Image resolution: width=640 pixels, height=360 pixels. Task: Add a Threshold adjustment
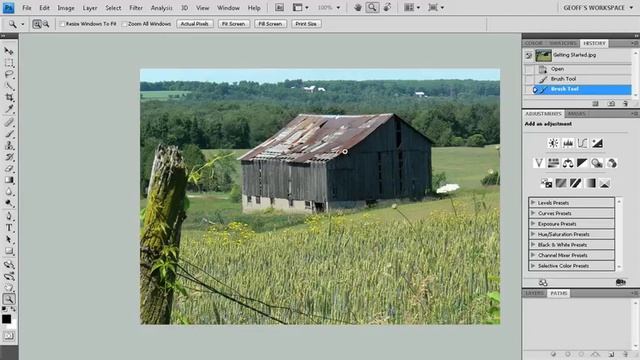tap(576, 183)
